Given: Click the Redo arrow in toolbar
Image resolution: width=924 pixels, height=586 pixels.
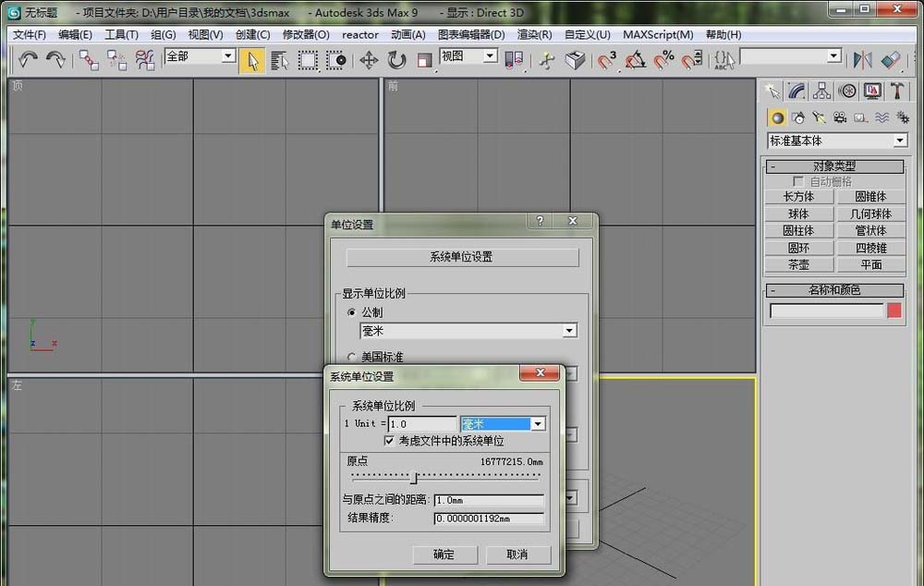Looking at the screenshot, I should [x=55, y=59].
